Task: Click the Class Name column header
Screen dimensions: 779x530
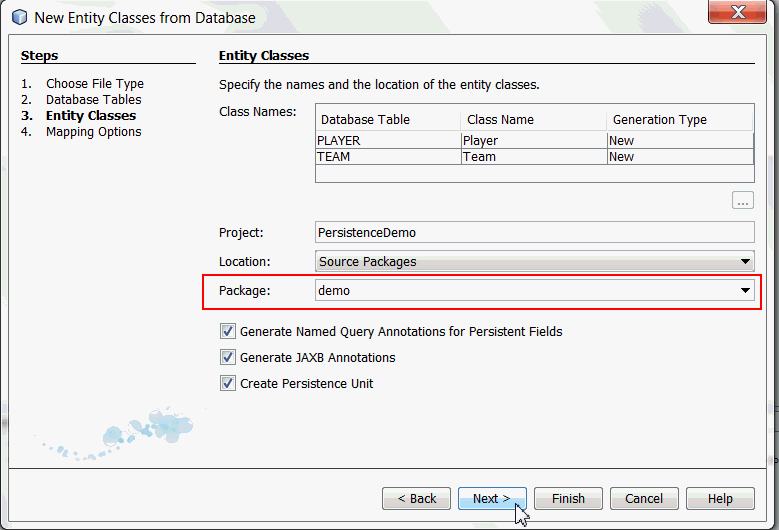Action: [533, 120]
